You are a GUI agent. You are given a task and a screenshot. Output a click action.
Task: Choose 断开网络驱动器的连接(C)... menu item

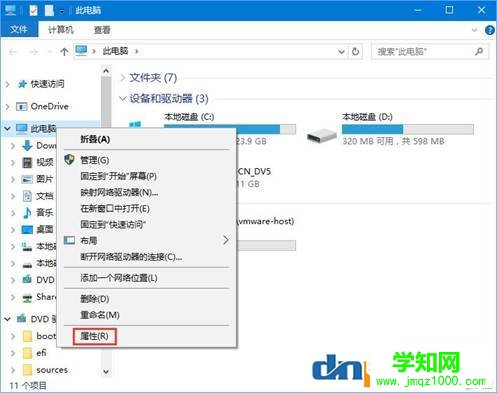click(131, 257)
